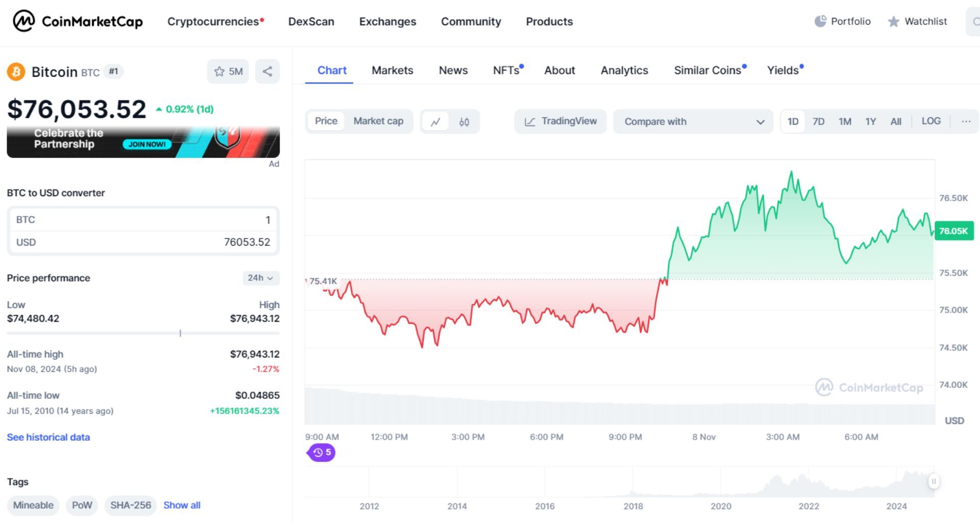Open the Analytics tab
The height and width of the screenshot is (526, 980).
[x=624, y=70]
